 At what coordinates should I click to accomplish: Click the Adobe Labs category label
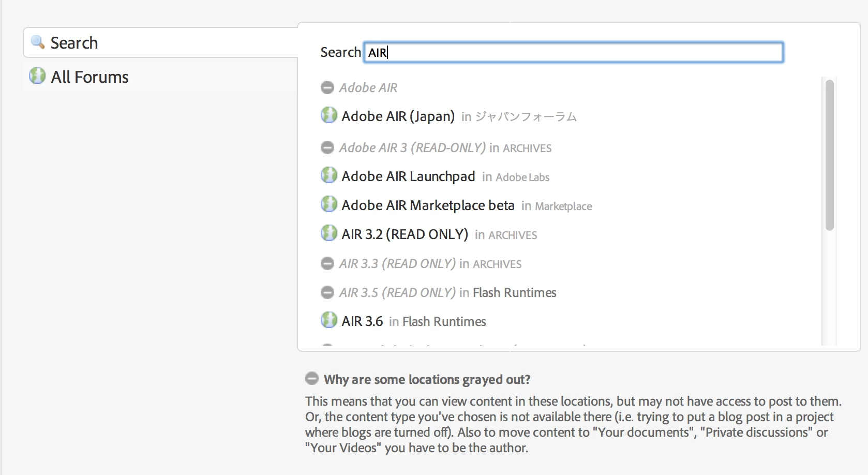pos(522,177)
